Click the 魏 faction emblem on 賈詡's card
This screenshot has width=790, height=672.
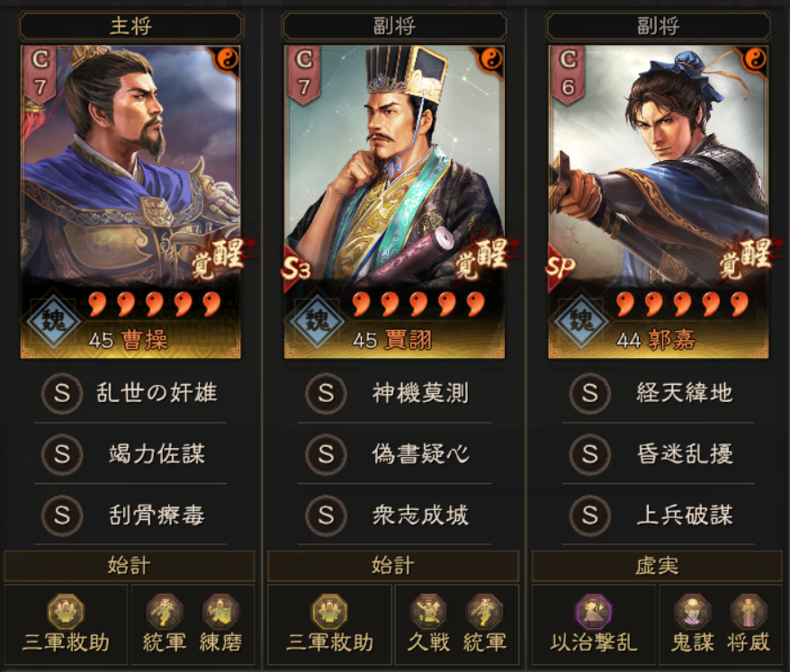click(317, 320)
